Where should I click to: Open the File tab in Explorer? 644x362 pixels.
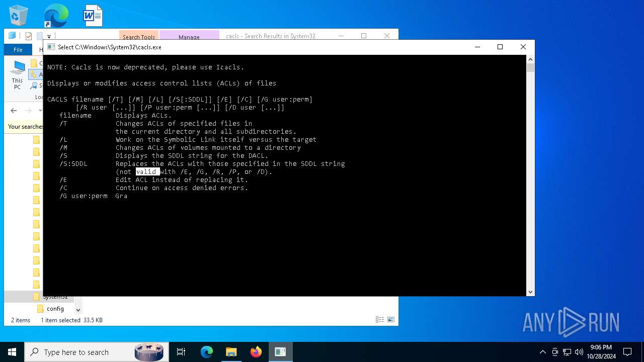tap(18, 50)
